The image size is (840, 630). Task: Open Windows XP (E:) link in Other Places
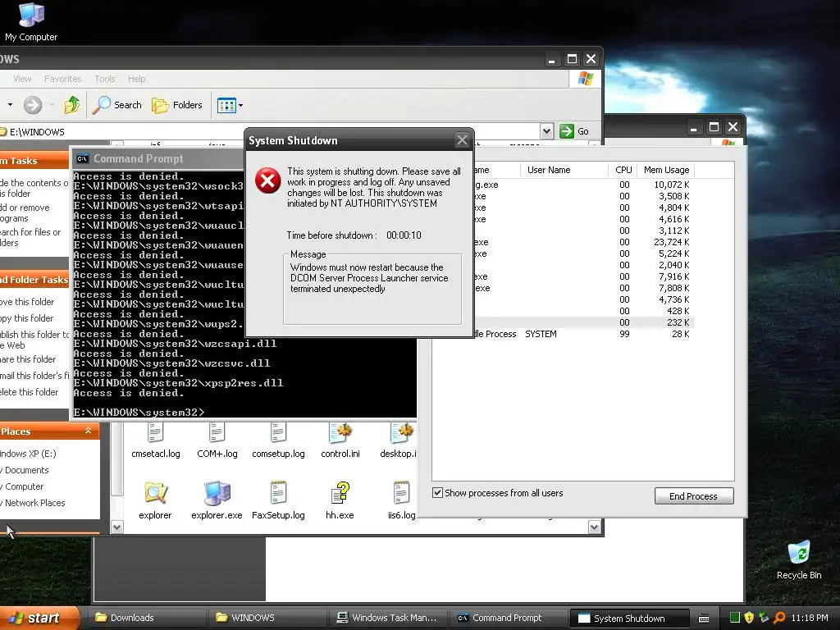28,454
